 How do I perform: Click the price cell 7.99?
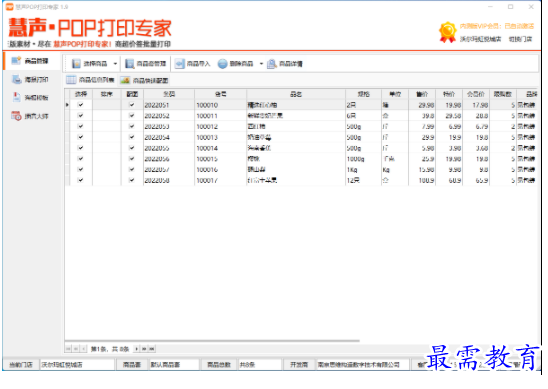[x=422, y=127]
